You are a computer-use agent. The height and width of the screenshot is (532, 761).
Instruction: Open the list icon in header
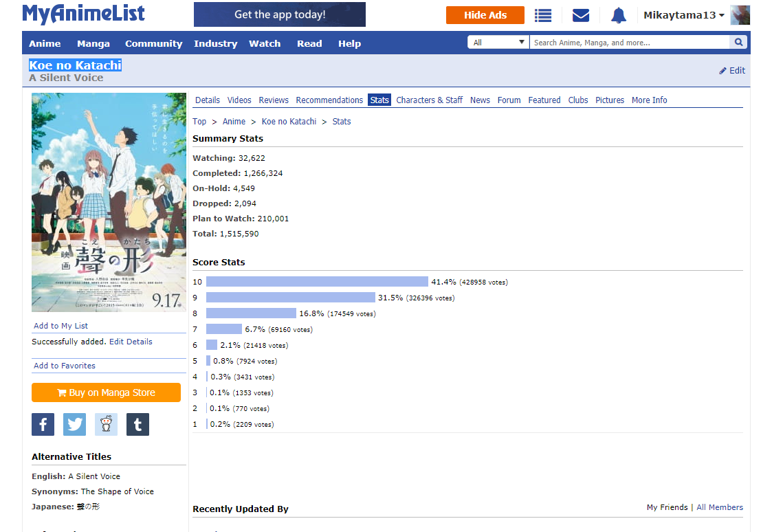pyautogui.click(x=543, y=15)
